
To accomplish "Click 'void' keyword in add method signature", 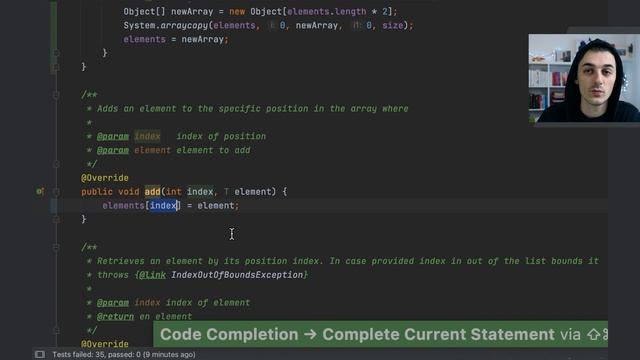I will (x=129, y=191).
